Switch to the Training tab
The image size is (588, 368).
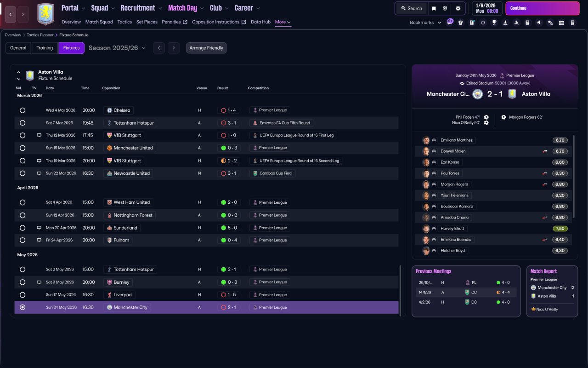45,48
